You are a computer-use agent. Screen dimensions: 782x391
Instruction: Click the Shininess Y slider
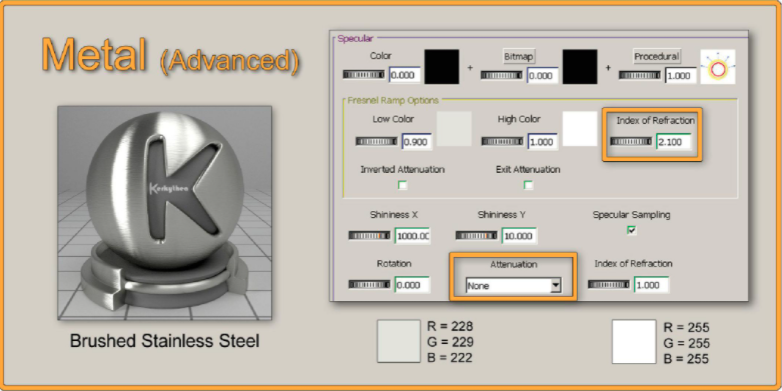tap(476, 235)
